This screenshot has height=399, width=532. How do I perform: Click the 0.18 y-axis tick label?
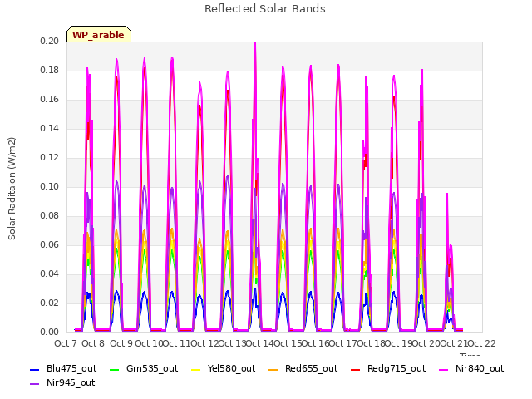(50, 70)
